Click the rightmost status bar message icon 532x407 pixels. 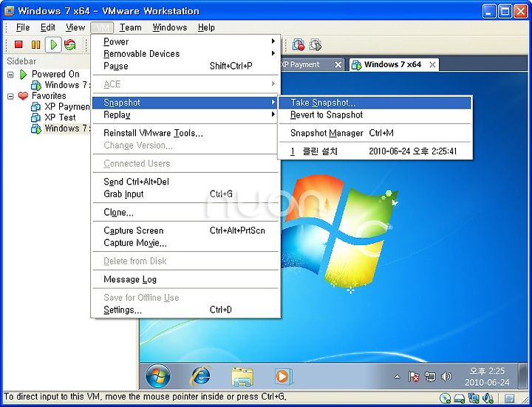pos(508,398)
